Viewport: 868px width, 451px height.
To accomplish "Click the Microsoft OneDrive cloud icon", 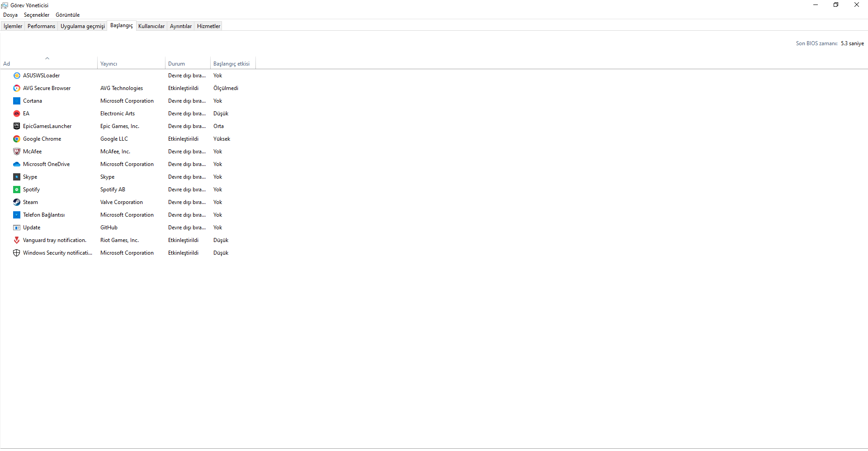I will tap(17, 164).
